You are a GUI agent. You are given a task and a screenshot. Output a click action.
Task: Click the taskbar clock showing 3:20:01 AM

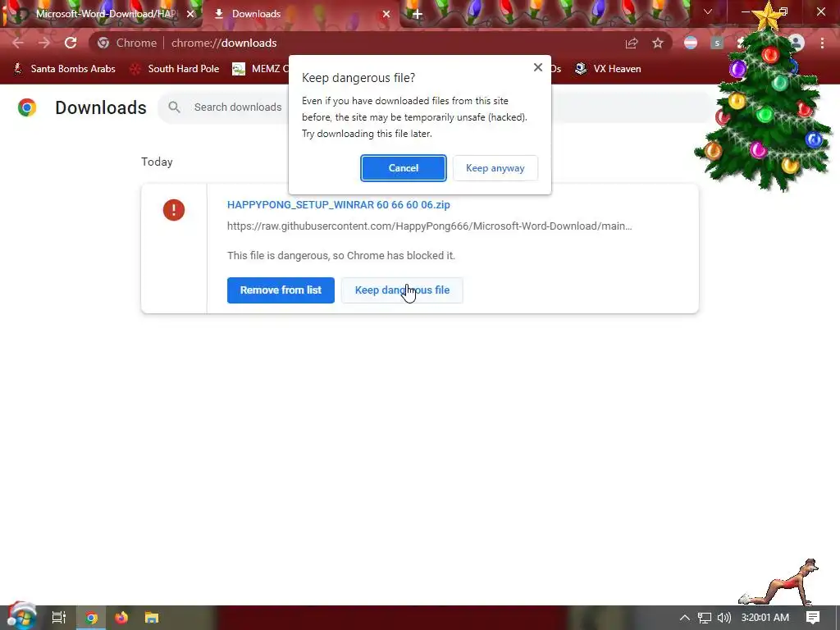765,618
